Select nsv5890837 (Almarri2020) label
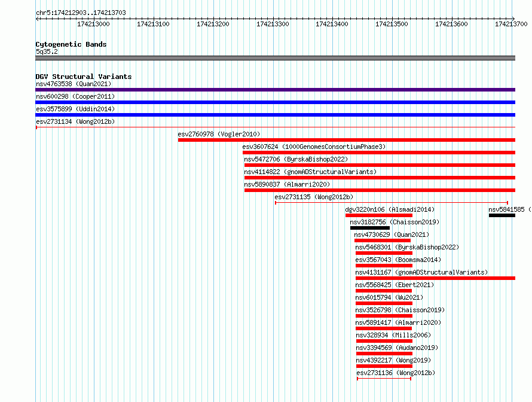The image size is (532, 402). click(287, 184)
